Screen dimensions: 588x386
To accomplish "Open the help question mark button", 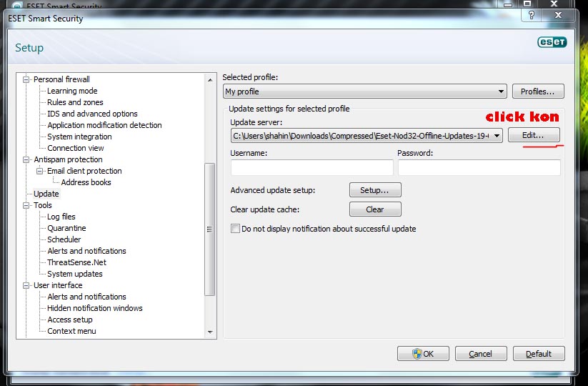I will (532, 16).
